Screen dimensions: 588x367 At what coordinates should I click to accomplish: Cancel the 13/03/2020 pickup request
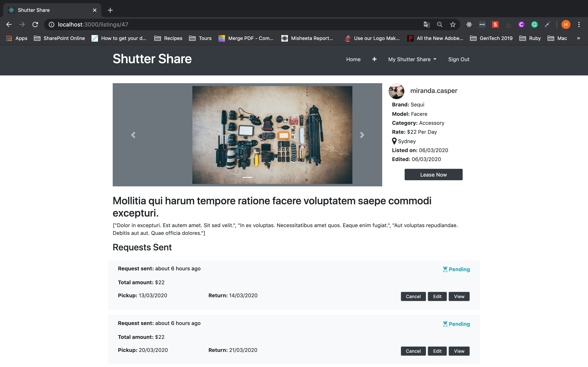pyautogui.click(x=413, y=296)
